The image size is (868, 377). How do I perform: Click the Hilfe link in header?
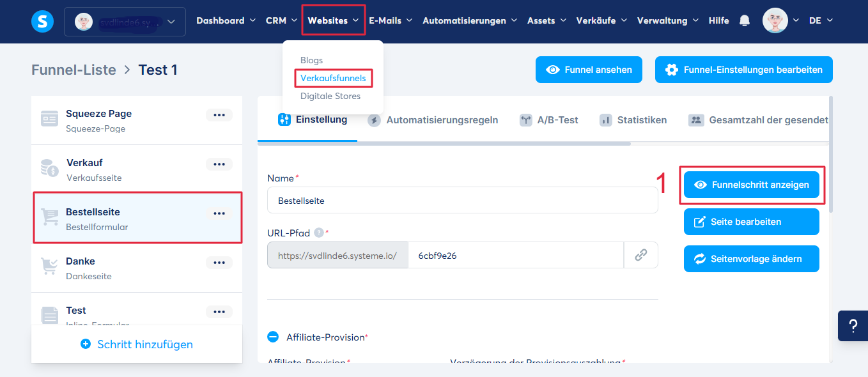(719, 20)
